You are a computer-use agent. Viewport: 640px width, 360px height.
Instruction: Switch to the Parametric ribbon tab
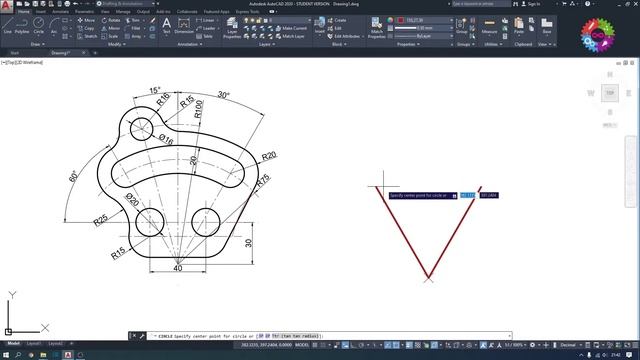tap(84, 12)
